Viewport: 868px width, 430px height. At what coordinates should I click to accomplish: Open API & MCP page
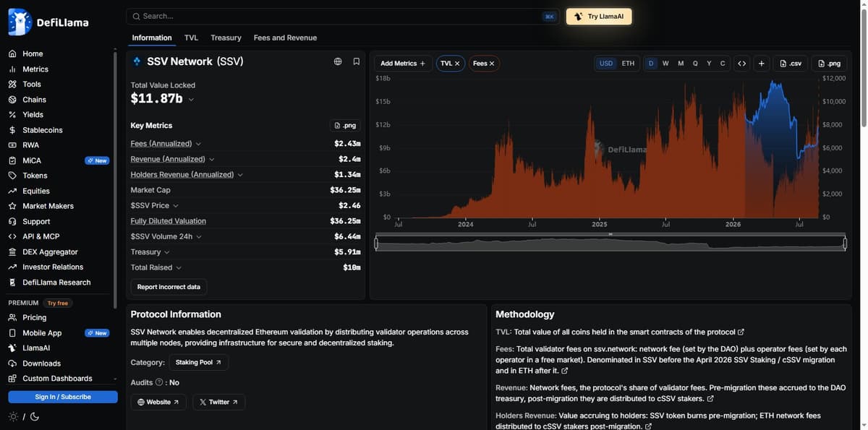pos(41,236)
